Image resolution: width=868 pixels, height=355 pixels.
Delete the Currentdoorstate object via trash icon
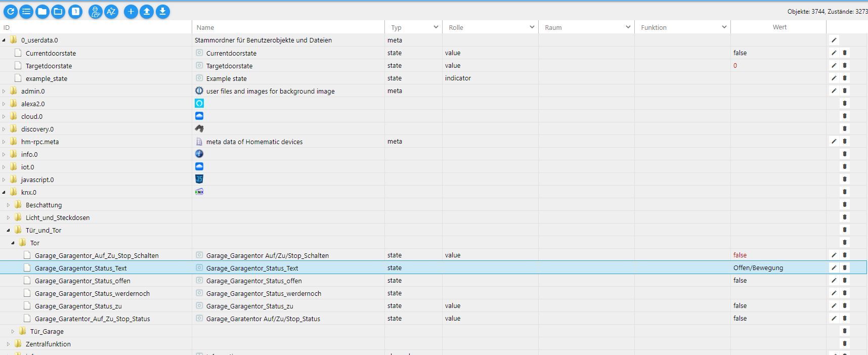pyautogui.click(x=845, y=53)
